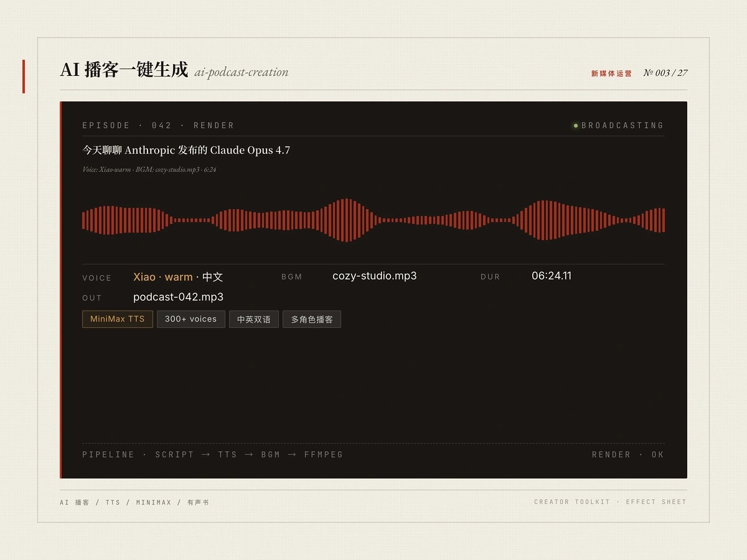Click the 新媒体运营 label

611,73
